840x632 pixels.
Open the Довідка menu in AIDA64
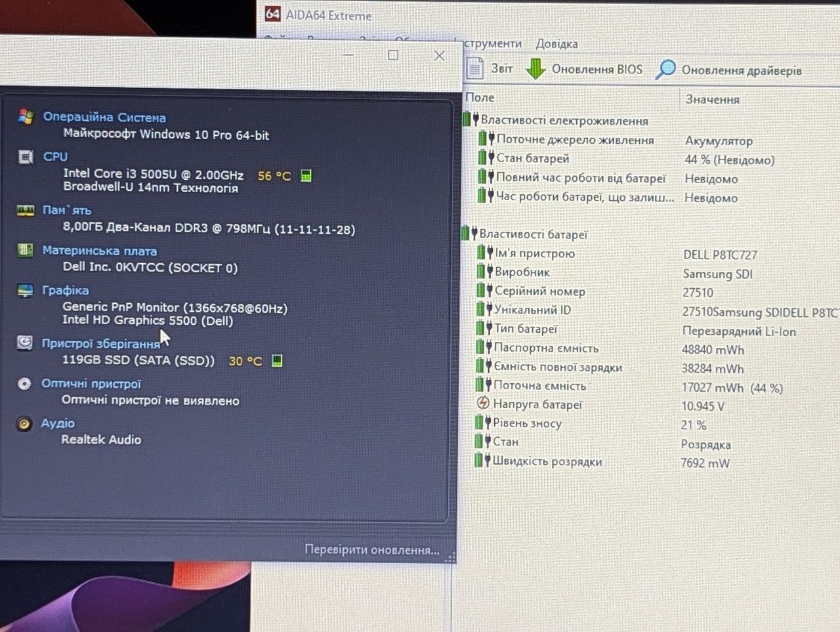coord(556,44)
